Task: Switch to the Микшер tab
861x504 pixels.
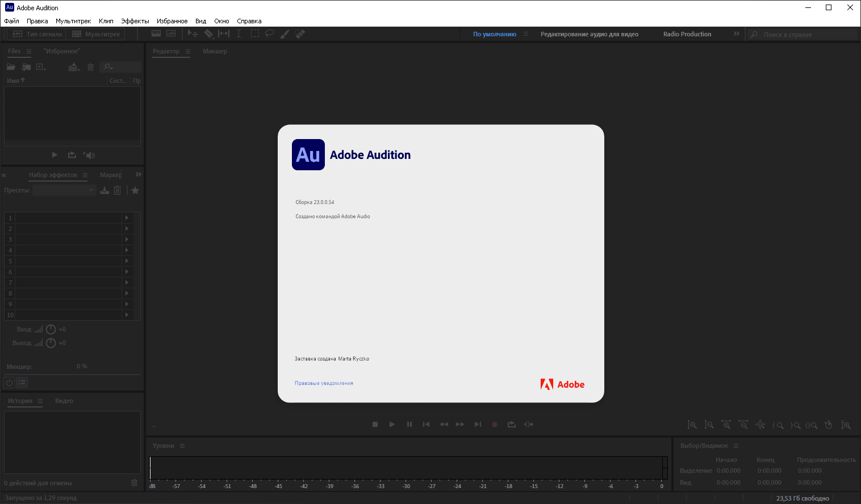Action: pos(215,51)
